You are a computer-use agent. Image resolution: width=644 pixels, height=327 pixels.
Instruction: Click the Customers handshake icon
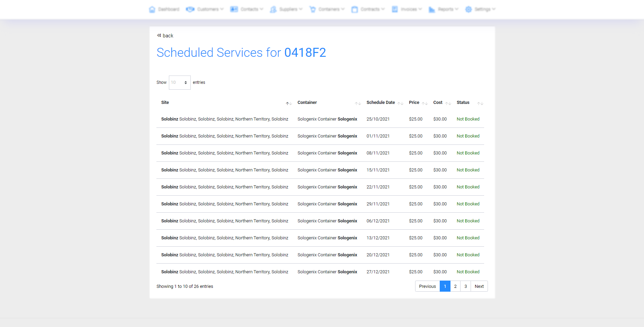(190, 9)
